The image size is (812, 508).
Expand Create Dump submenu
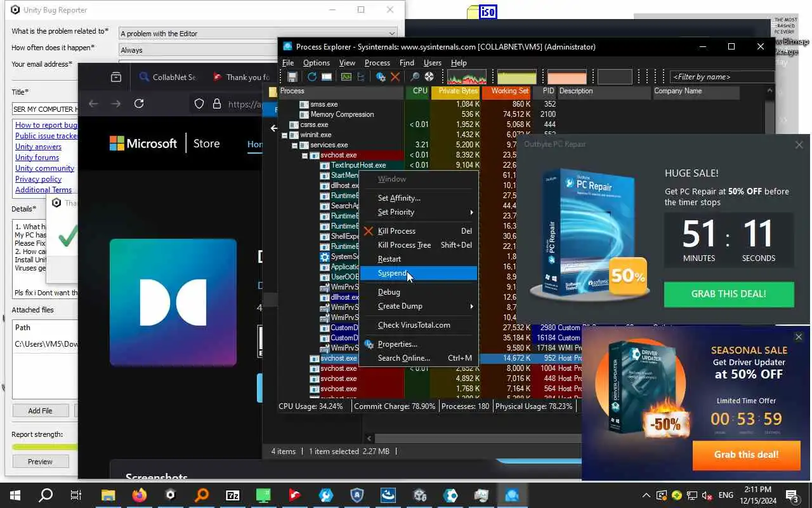419,306
